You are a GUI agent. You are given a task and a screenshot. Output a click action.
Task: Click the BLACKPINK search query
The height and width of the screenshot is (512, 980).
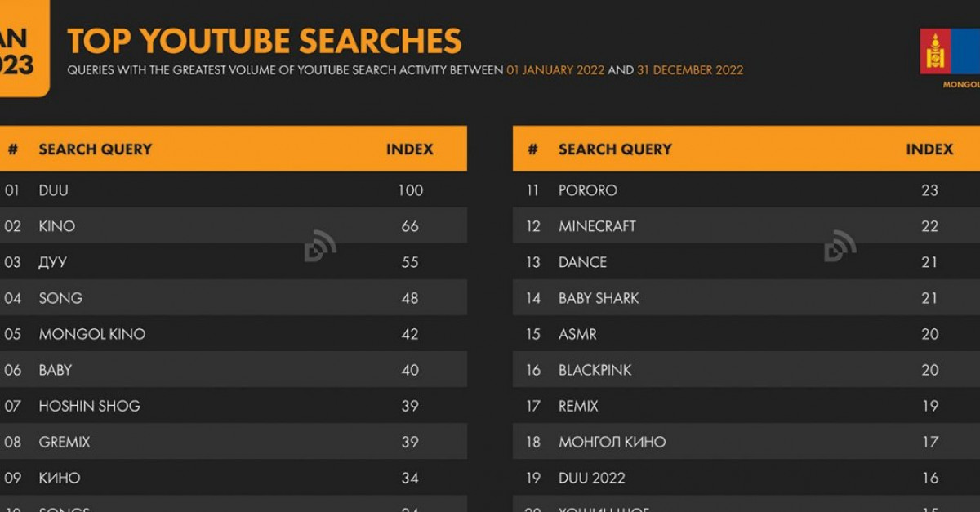(x=595, y=370)
